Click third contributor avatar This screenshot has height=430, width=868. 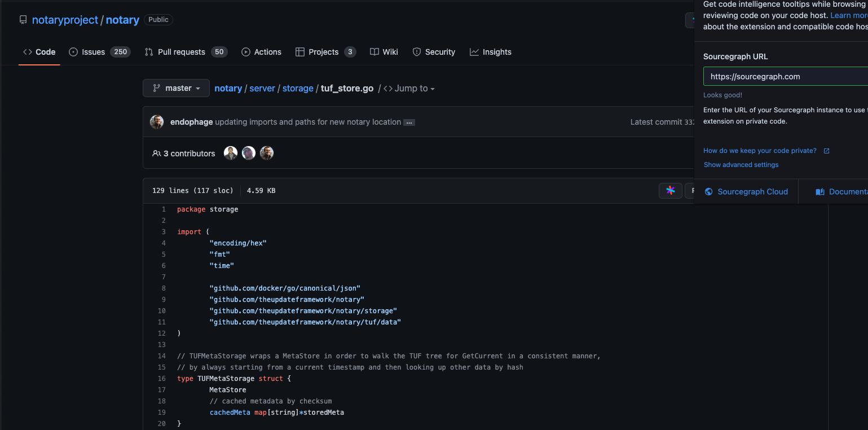(x=267, y=153)
